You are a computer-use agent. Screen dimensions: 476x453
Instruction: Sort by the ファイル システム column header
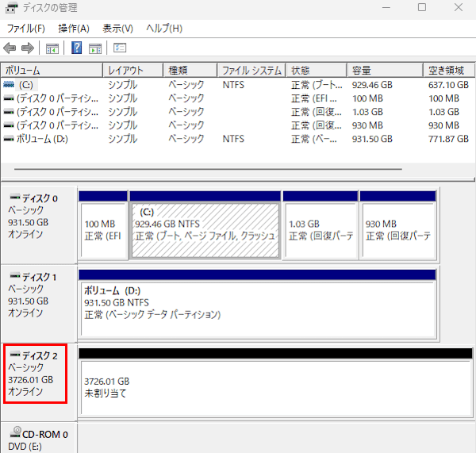tap(251, 70)
